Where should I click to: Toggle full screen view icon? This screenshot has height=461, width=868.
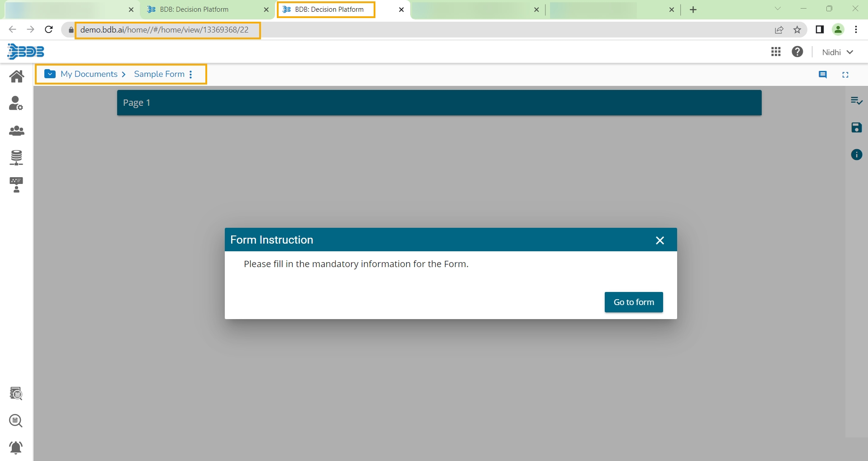[845, 75]
